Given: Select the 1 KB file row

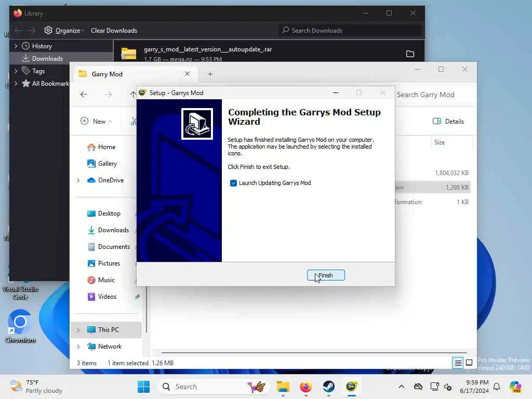Looking at the screenshot, I should coord(434,202).
